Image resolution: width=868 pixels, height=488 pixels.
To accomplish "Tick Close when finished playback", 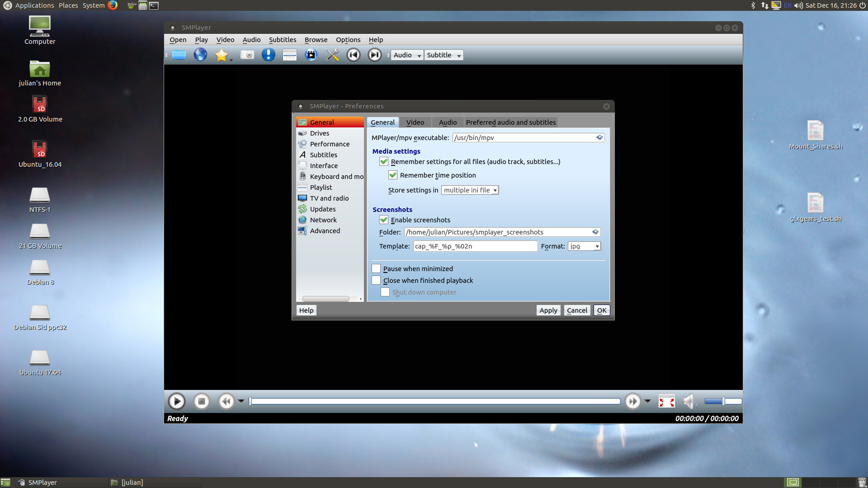I will (x=376, y=281).
